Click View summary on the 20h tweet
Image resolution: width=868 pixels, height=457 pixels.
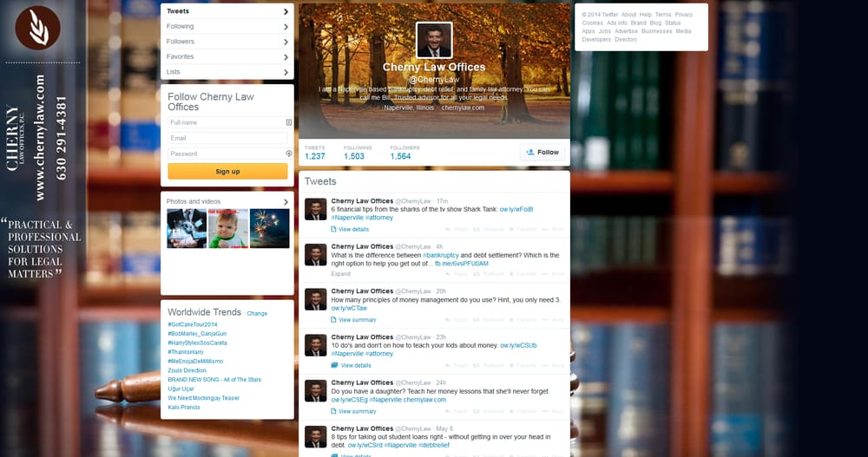(357, 320)
